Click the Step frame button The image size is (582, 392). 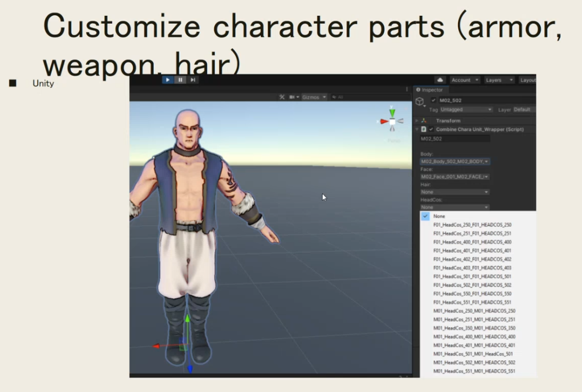pyautogui.click(x=192, y=80)
